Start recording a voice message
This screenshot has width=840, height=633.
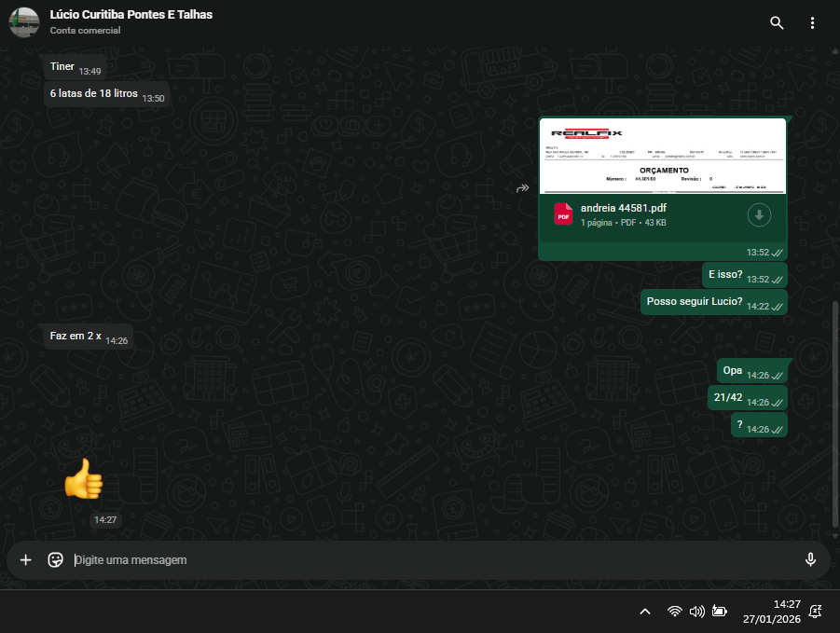click(x=810, y=559)
